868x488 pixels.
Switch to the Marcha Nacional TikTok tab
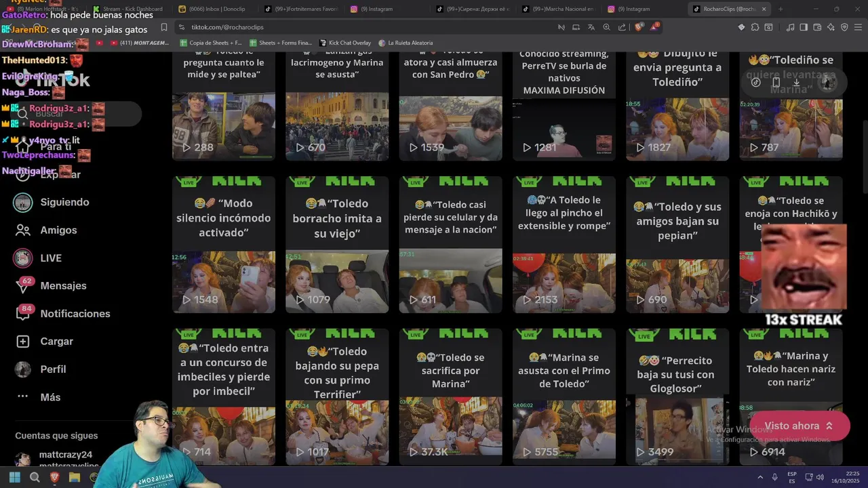pos(557,9)
